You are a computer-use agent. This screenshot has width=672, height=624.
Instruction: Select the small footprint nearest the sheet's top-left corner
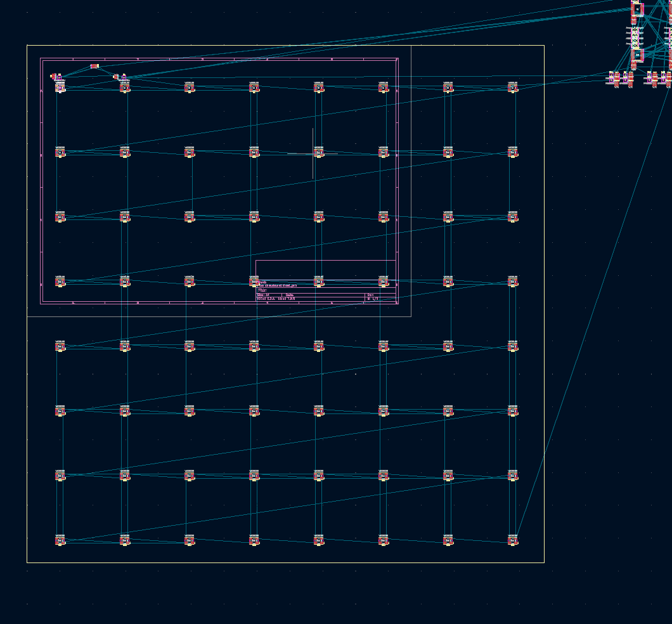click(54, 76)
